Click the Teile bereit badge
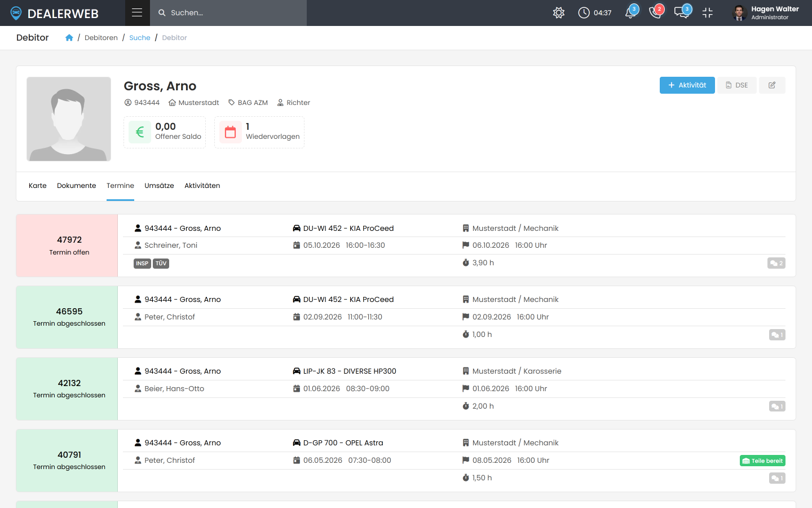The height and width of the screenshot is (508, 812). (x=762, y=461)
